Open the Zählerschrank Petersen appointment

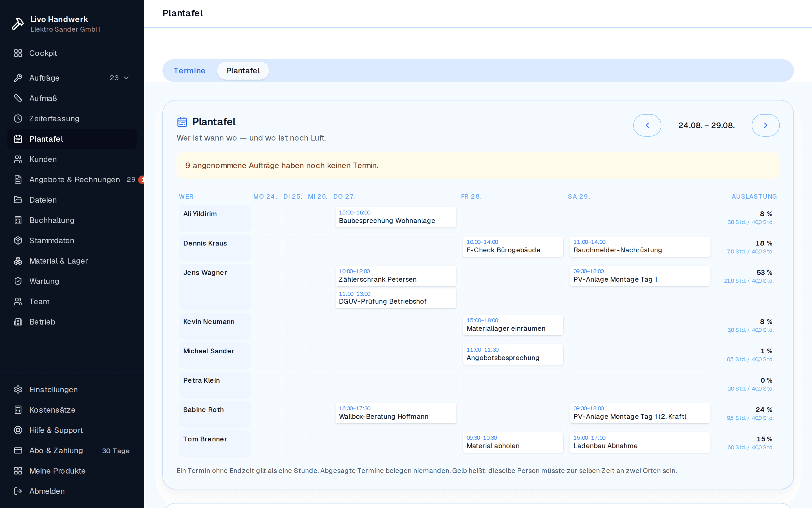(396, 276)
